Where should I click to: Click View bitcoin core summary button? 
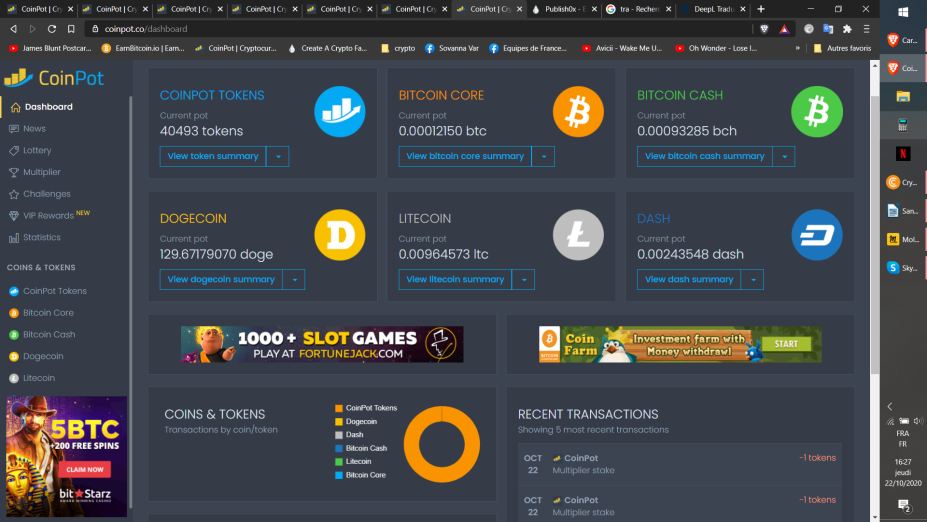(465, 157)
